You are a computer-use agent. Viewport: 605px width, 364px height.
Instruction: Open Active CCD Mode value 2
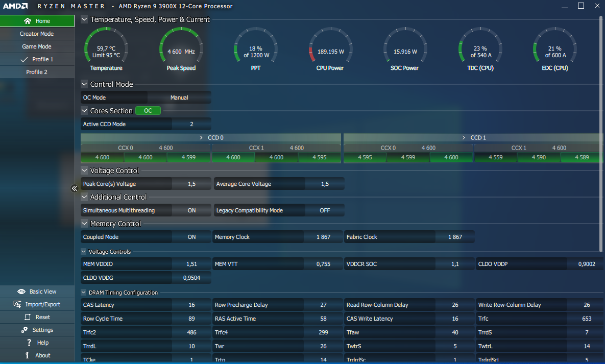[191, 124]
